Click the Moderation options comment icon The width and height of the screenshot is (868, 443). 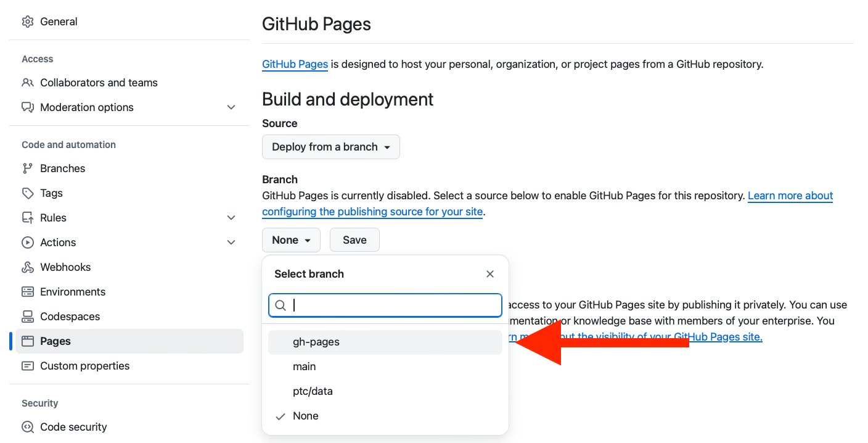(x=28, y=107)
